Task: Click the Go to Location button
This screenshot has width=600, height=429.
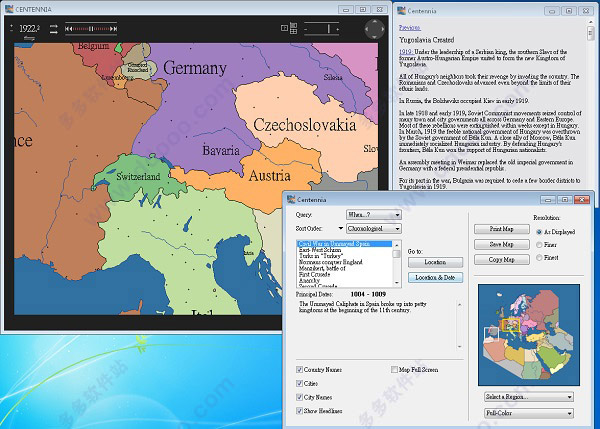Action: (x=435, y=263)
